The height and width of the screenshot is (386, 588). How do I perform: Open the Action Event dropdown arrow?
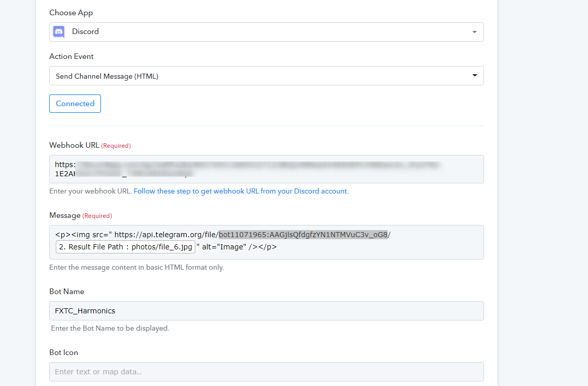[474, 76]
